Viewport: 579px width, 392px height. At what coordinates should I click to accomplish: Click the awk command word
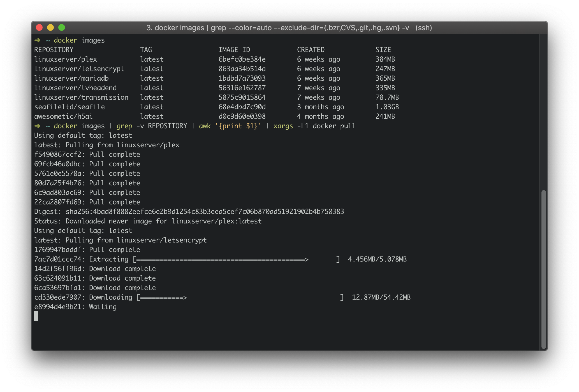(x=205, y=126)
